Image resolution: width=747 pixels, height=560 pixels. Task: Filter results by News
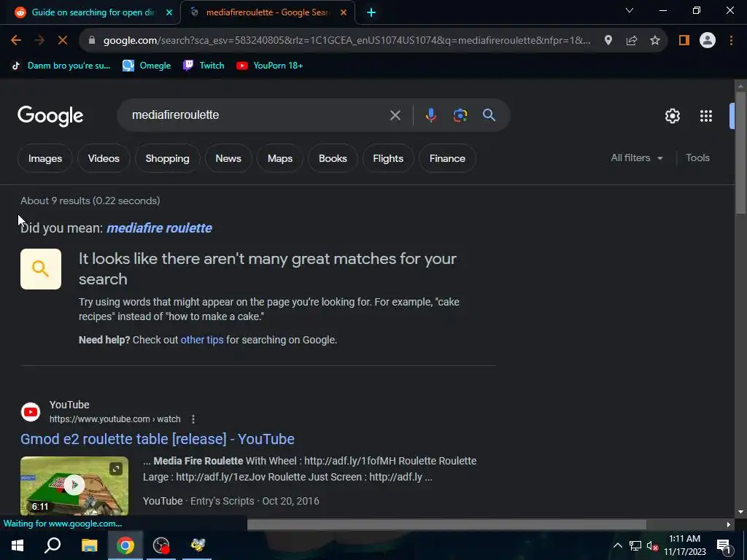click(x=228, y=158)
